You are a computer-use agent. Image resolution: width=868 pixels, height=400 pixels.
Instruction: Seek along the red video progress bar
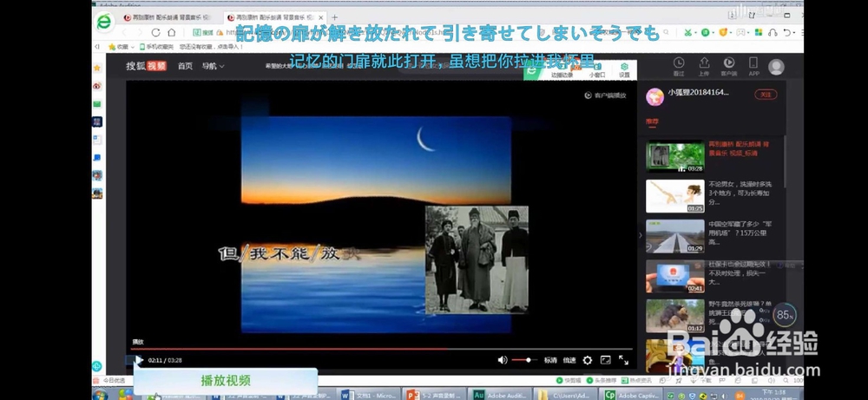click(x=381, y=349)
